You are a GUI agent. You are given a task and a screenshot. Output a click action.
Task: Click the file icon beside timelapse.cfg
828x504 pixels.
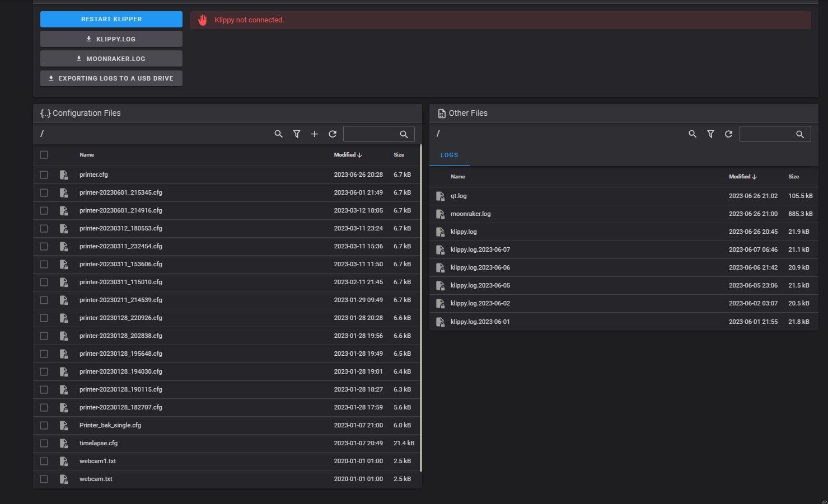(x=64, y=444)
